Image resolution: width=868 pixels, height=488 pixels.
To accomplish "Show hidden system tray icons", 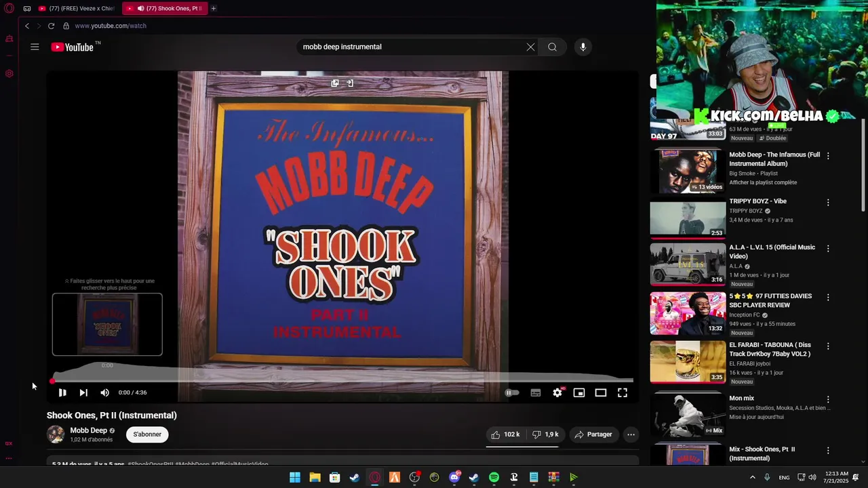I will pyautogui.click(x=752, y=477).
